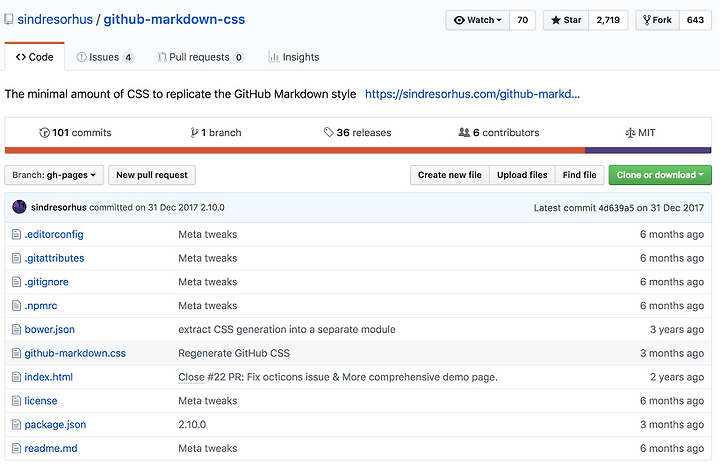Click file icon beside package.json
This screenshot has height=467, width=720.
pos(17,425)
